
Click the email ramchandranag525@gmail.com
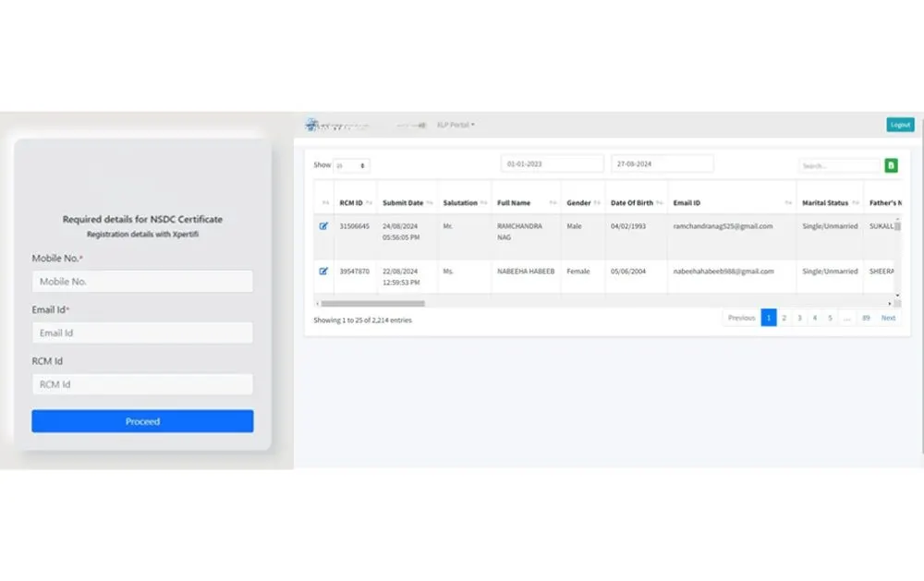pos(723,226)
